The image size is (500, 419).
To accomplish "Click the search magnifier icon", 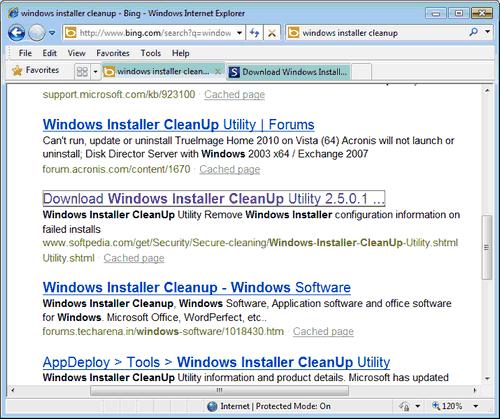I will [473, 32].
